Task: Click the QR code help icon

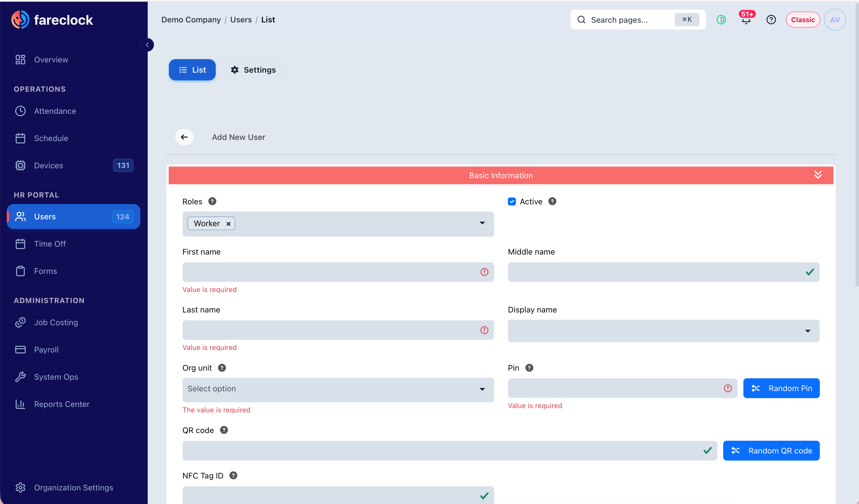Action: [x=224, y=430]
